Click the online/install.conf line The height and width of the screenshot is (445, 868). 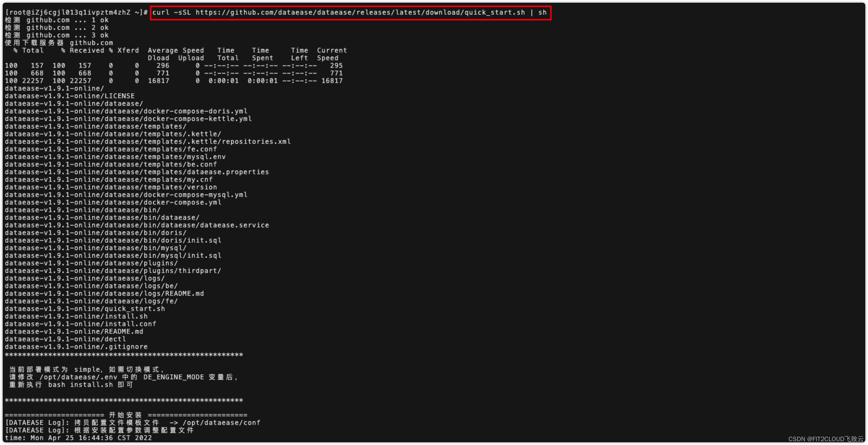click(x=81, y=324)
